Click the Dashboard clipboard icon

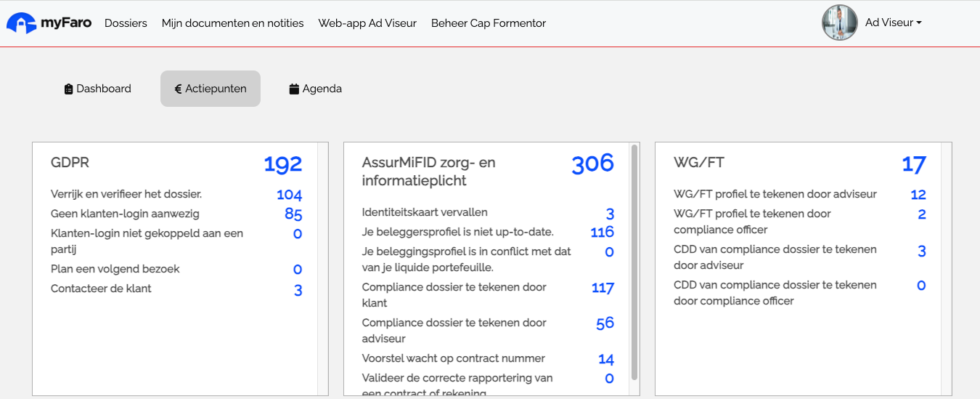point(69,89)
